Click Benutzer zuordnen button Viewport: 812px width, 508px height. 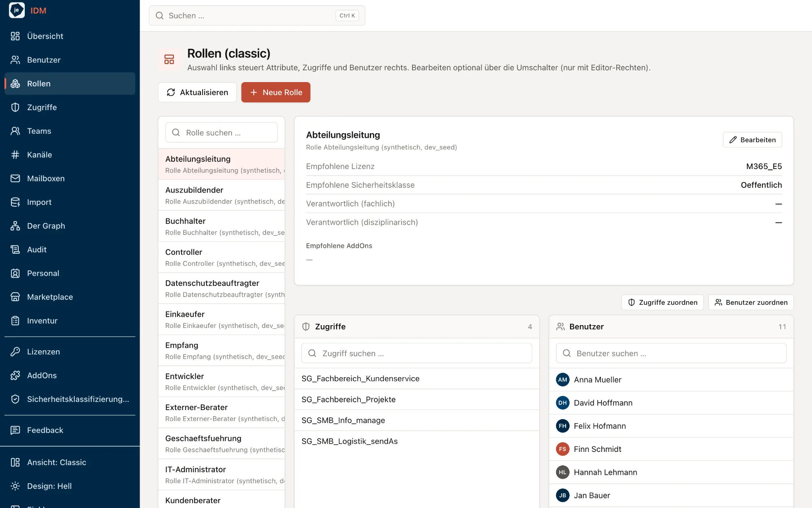click(751, 302)
